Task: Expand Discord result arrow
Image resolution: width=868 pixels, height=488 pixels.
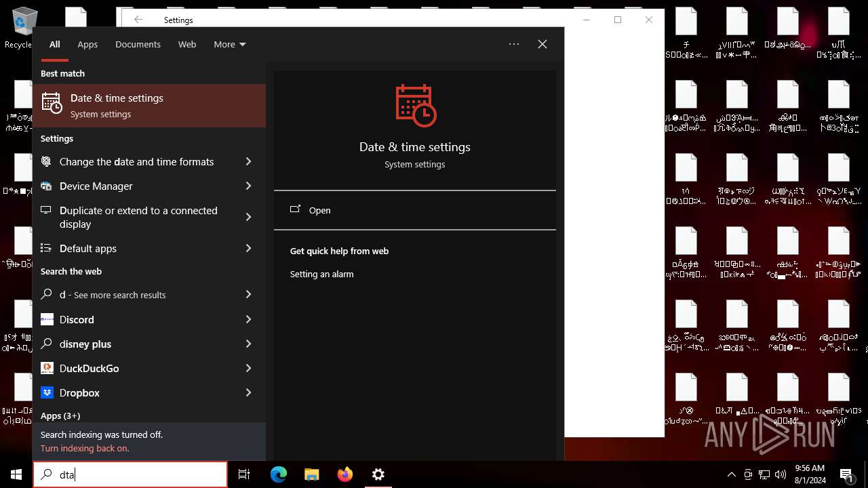Action: click(x=249, y=319)
